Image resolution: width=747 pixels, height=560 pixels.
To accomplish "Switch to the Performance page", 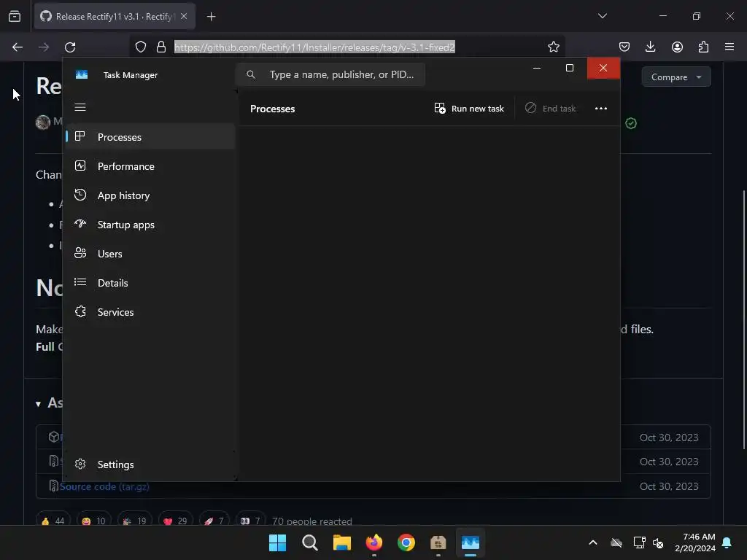I will 150,166.
